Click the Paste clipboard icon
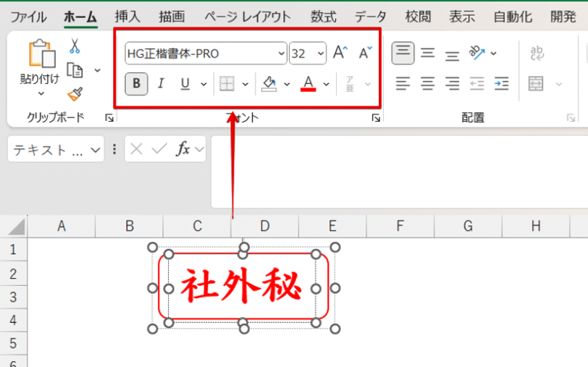 click(41, 54)
